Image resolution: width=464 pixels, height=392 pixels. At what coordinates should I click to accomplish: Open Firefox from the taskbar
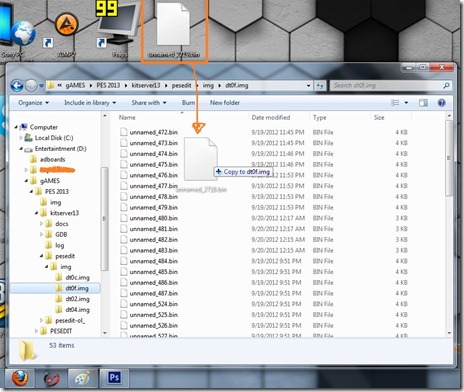coord(20,378)
